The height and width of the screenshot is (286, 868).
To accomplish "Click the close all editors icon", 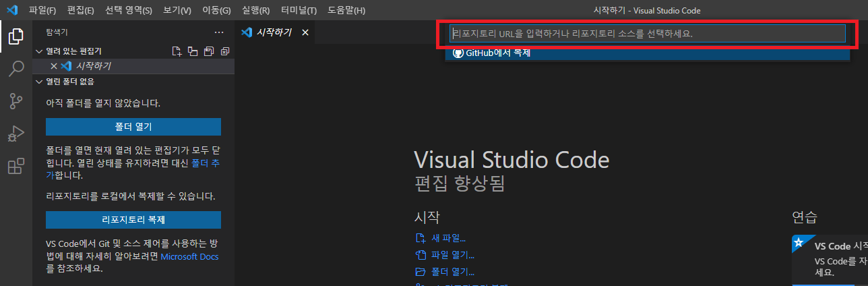I will [x=225, y=51].
